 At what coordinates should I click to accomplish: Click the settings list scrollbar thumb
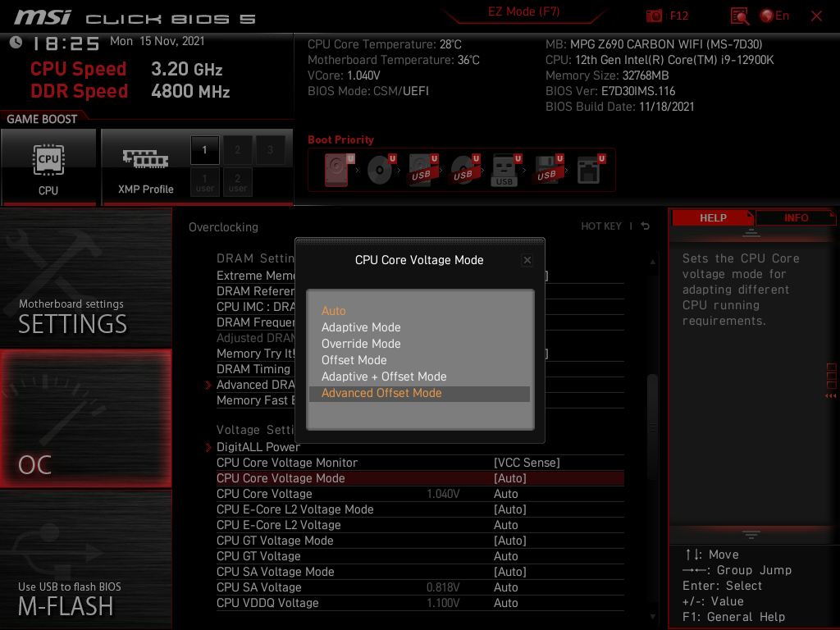[x=652, y=426]
